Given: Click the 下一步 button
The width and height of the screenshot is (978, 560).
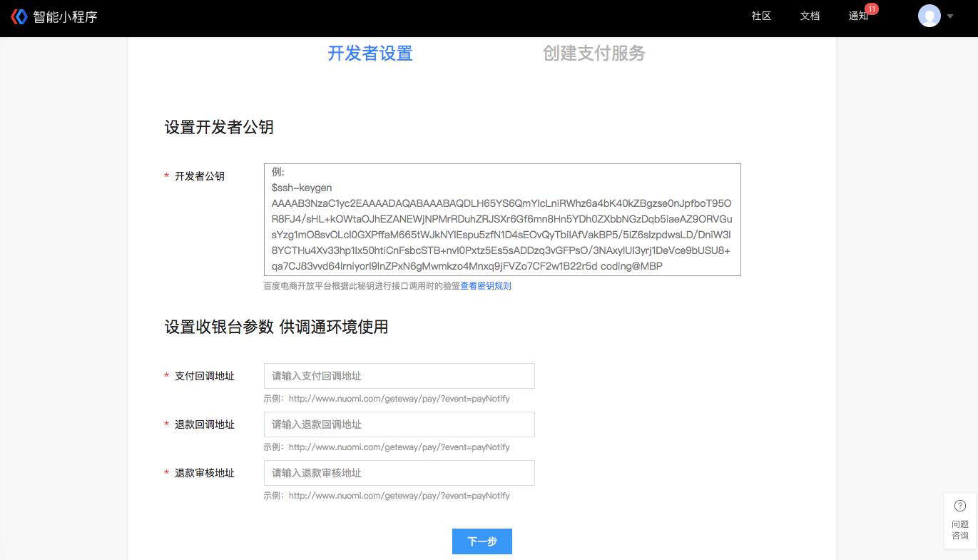Looking at the screenshot, I should [x=482, y=541].
